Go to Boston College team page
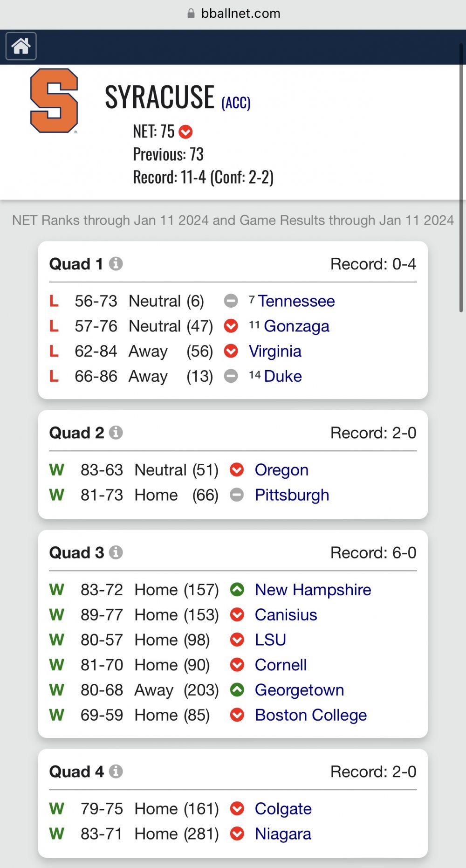This screenshot has height=868, width=466. 311,715
